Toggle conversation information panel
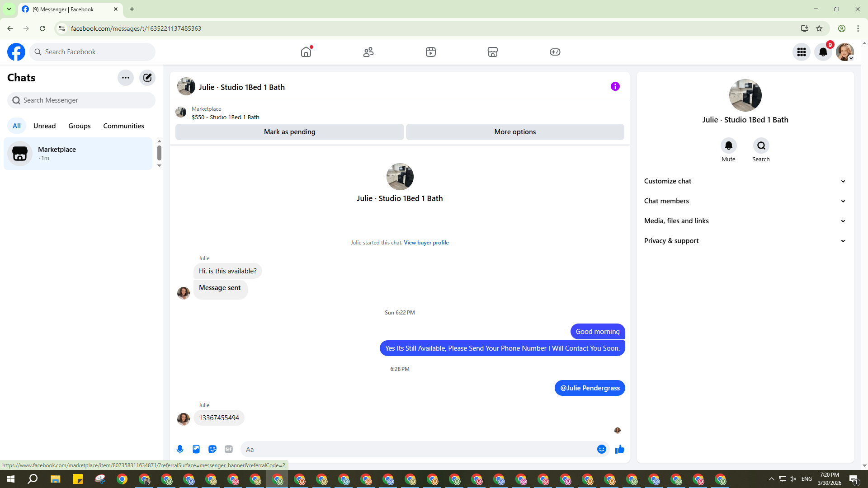868x488 pixels. coord(615,86)
